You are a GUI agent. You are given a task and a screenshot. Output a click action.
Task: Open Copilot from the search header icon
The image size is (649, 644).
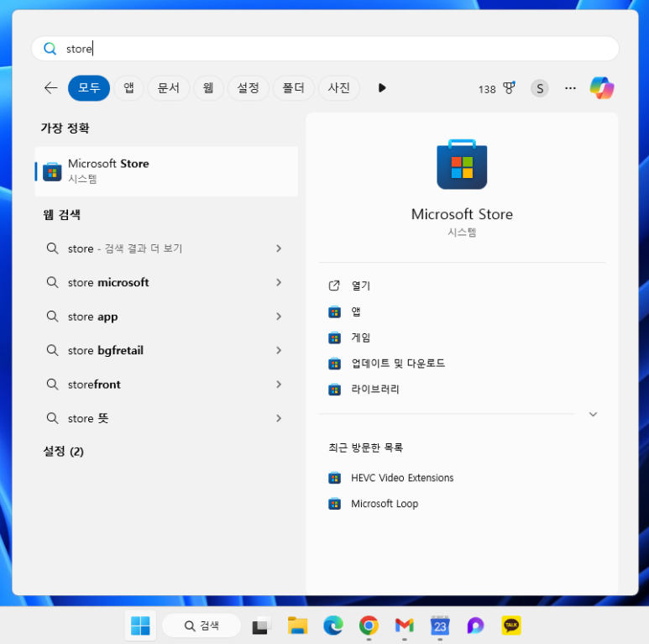(602, 88)
